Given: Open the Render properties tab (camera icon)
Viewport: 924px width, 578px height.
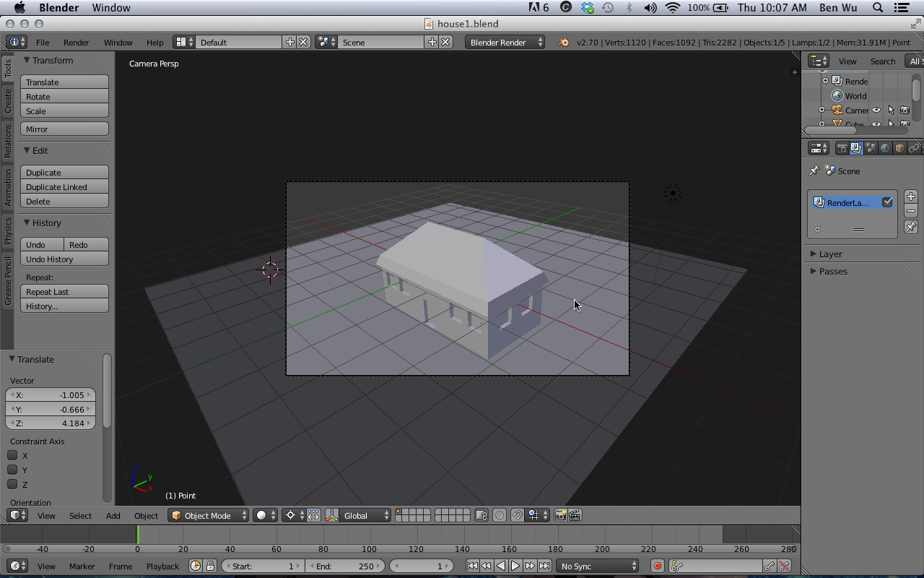Looking at the screenshot, I should point(842,148).
